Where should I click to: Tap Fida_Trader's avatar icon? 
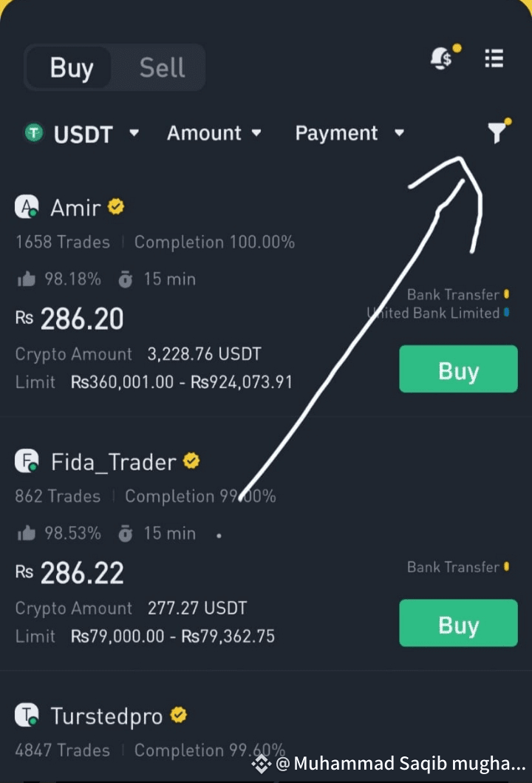(x=27, y=461)
